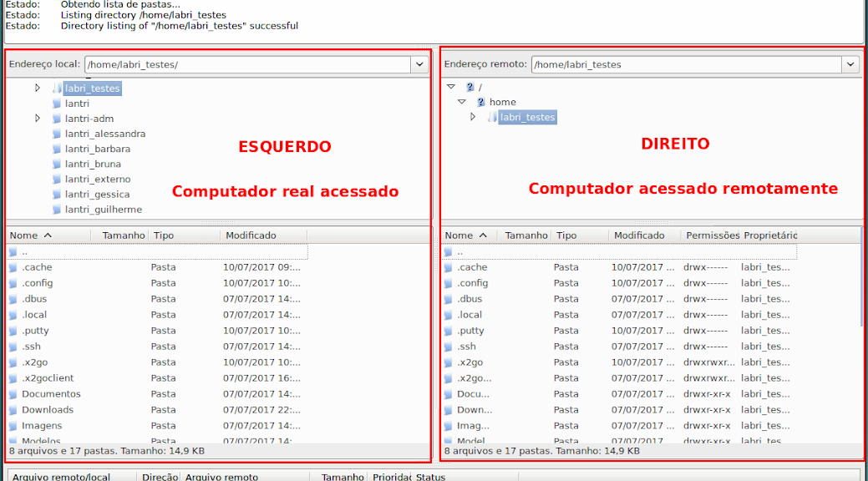Click the Downloads folder icon in local list

pyautogui.click(x=13, y=410)
